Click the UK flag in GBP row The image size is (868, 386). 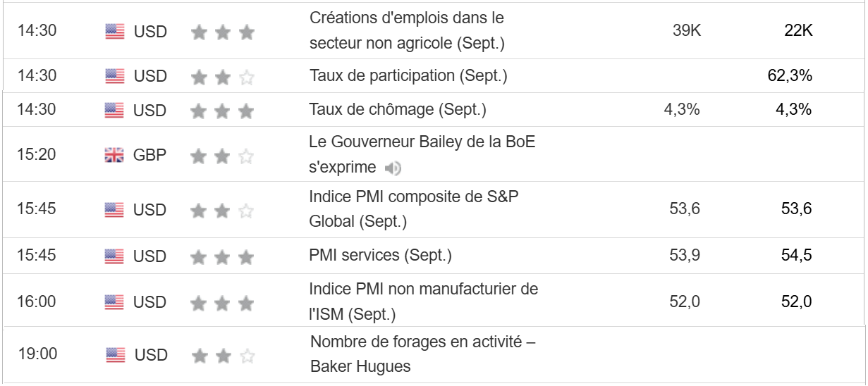point(114,156)
